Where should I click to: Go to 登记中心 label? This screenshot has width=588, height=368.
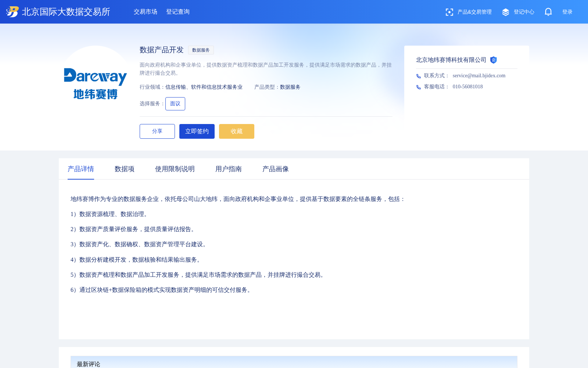(524, 12)
